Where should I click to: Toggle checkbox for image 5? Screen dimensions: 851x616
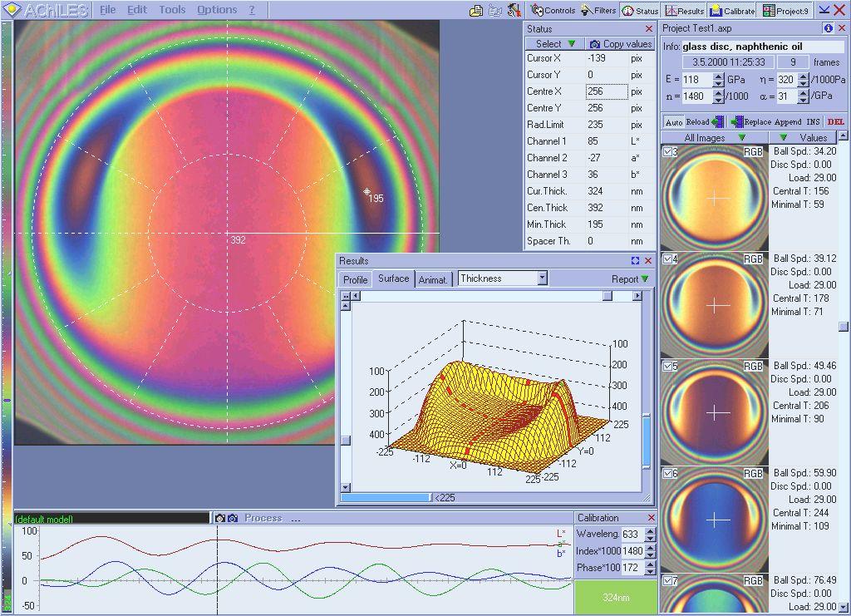667,367
